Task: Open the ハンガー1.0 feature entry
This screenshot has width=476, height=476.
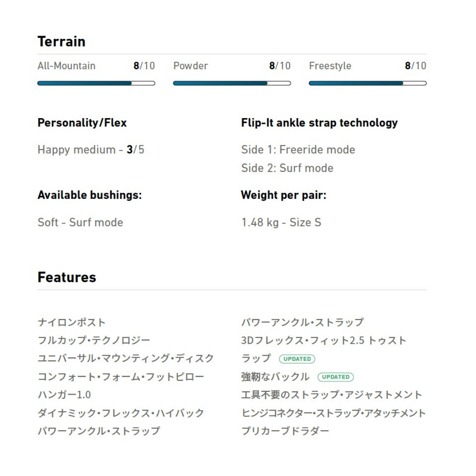Action: pyautogui.click(x=64, y=395)
